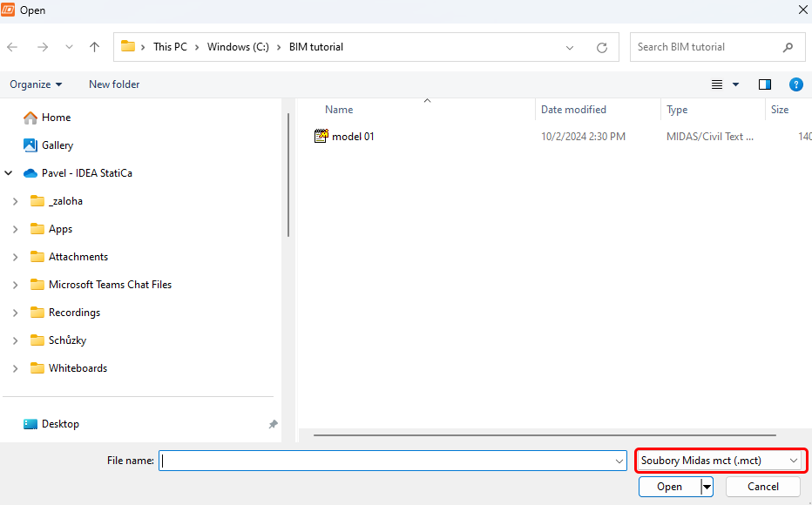The height and width of the screenshot is (505, 812).
Task: Toggle the preview pane icon
Action: (765, 84)
